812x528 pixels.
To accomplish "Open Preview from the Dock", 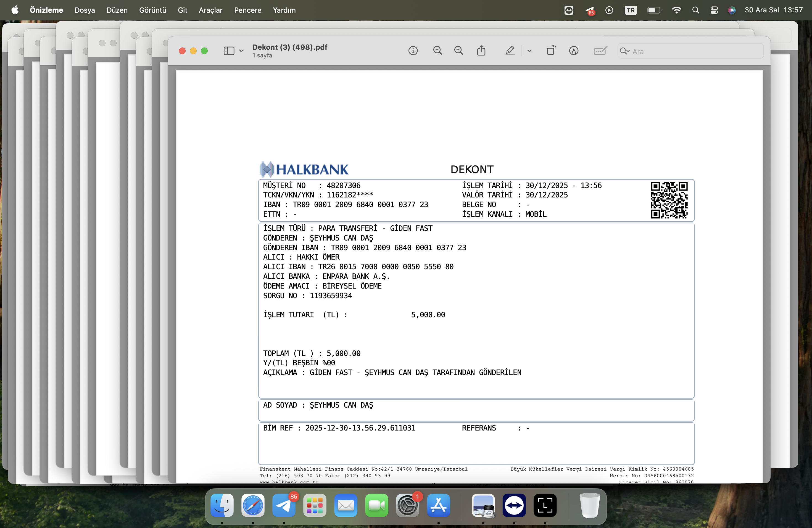I will [x=483, y=505].
